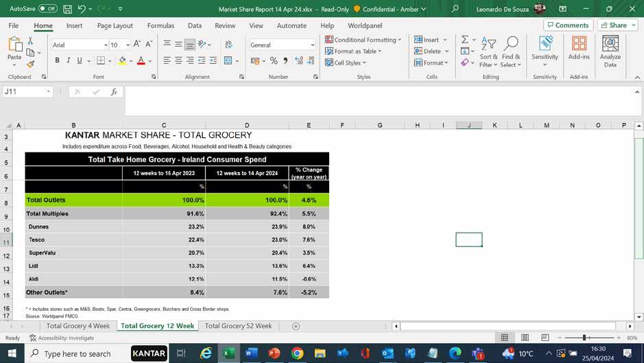Toggle the AutoSave switch
Viewport: 644px width, 363px height.
point(47,9)
